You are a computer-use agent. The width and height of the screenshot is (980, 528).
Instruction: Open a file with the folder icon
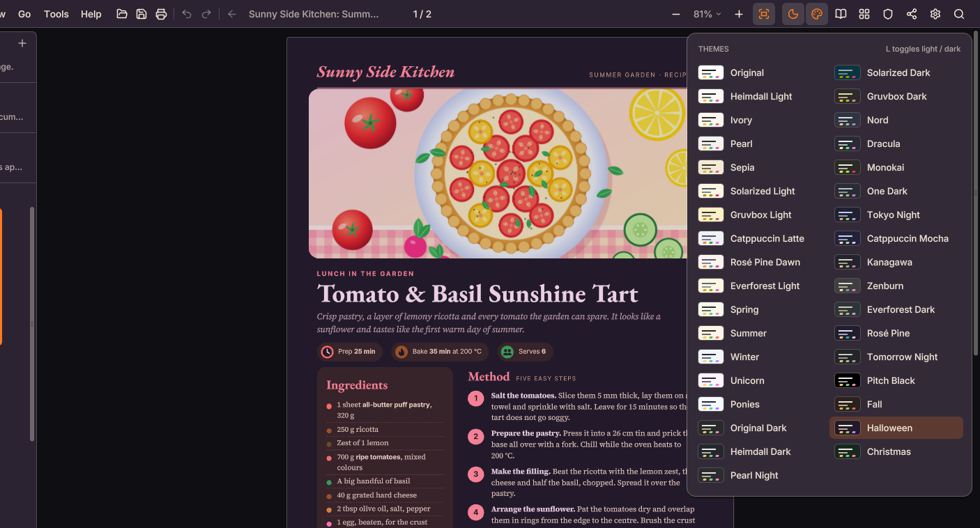(x=122, y=14)
